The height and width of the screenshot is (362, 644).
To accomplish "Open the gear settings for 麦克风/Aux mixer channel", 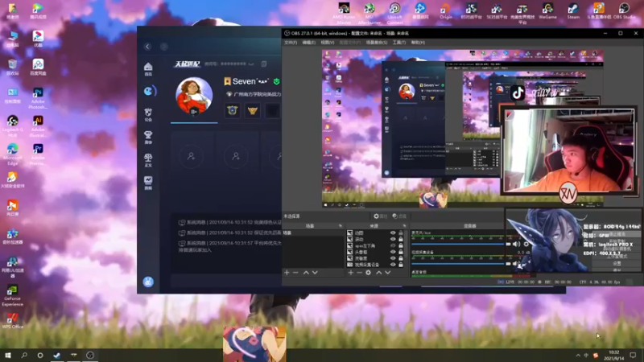I will pyautogui.click(x=526, y=245).
